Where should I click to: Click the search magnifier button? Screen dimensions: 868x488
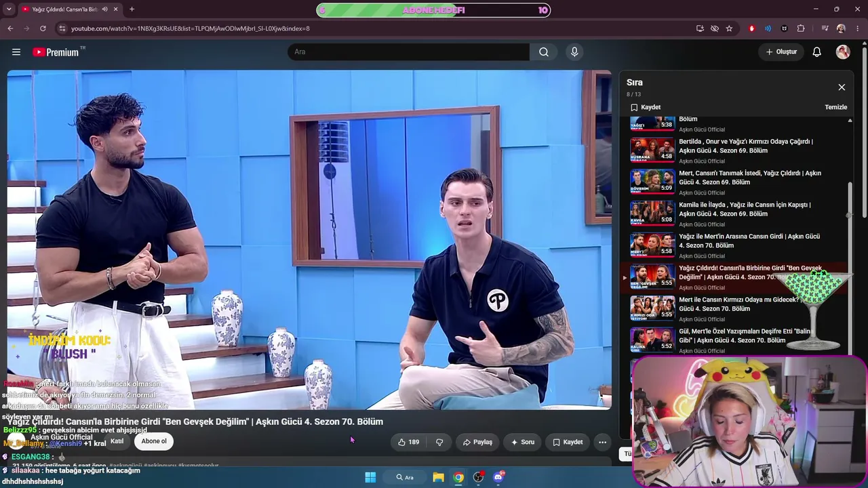544,52
